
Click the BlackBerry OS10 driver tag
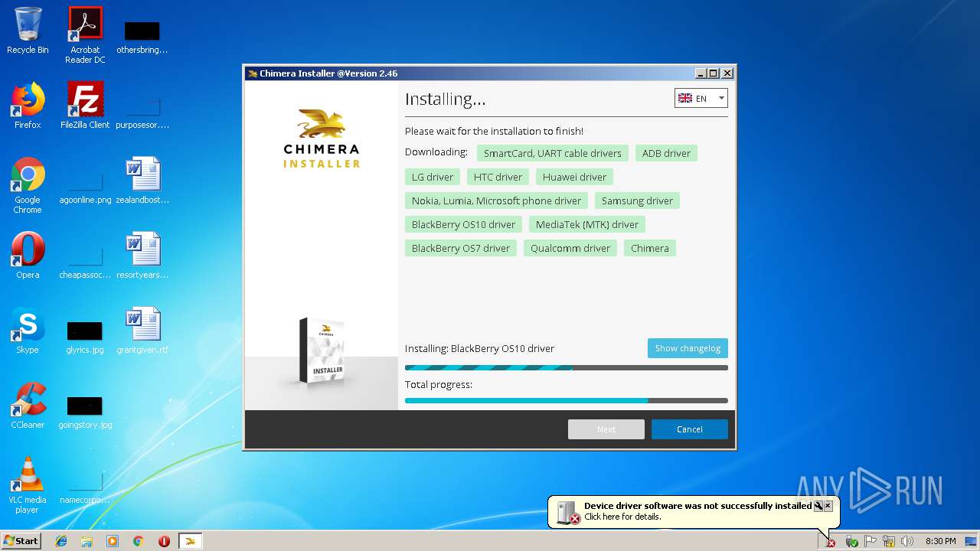point(463,224)
